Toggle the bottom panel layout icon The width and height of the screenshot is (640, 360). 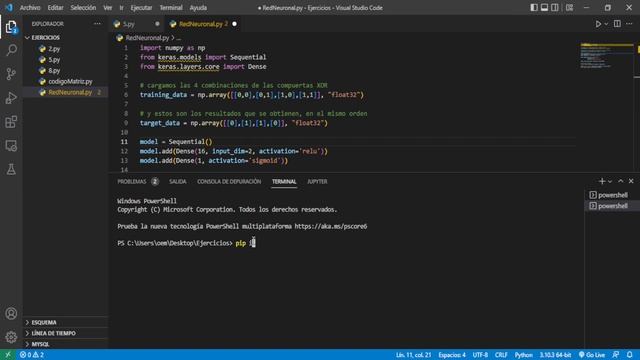pyautogui.click(x=544, y=7)
